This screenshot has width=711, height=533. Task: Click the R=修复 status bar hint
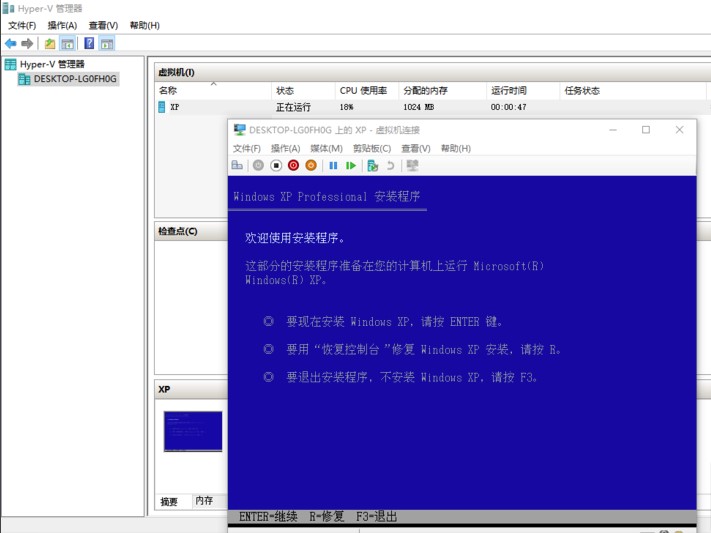pos(327,516)
